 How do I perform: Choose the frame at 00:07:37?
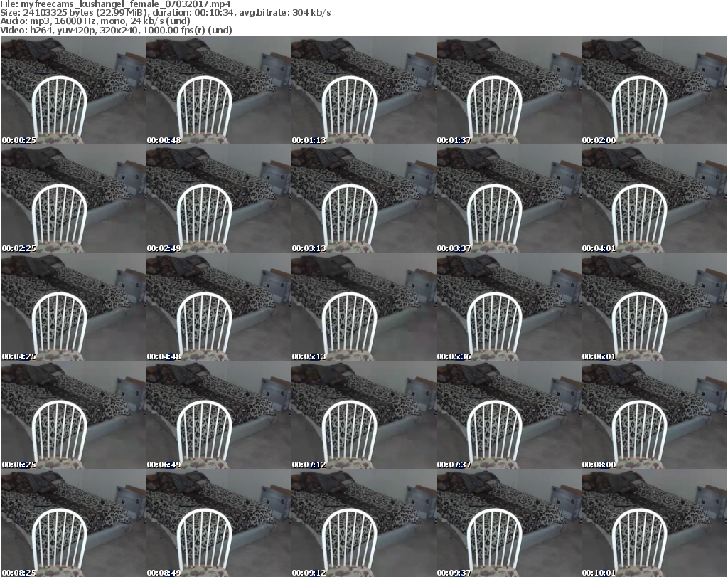(508, 415)
